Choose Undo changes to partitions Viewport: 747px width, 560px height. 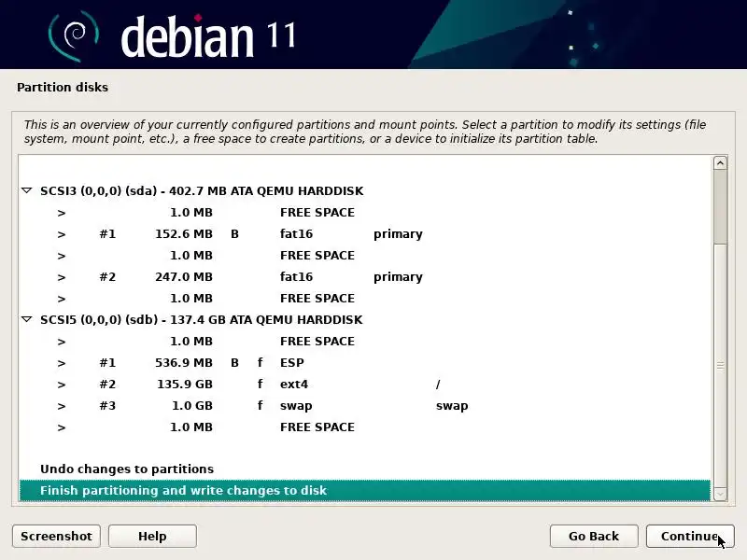[x=365, y=469]
